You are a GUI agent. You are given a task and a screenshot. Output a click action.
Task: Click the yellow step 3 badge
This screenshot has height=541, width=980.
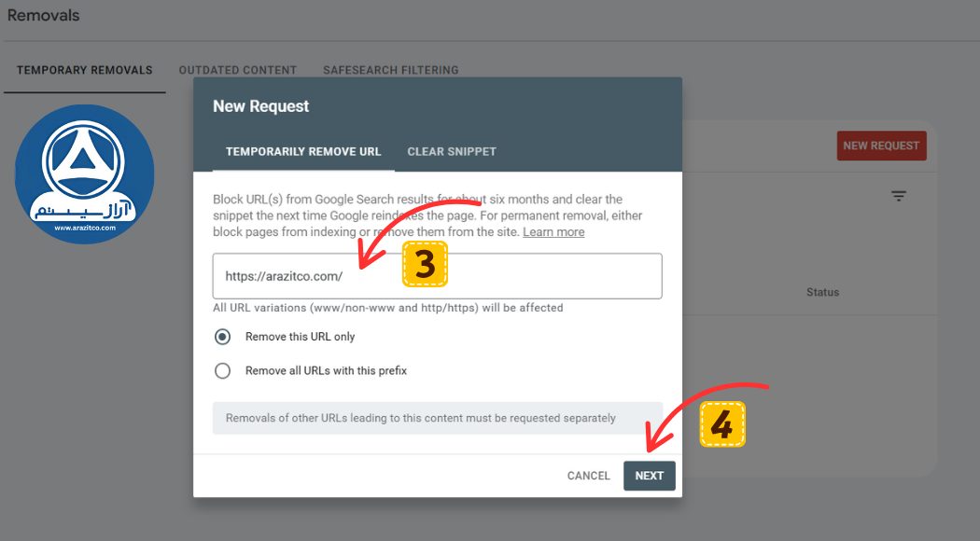(425, 264)
